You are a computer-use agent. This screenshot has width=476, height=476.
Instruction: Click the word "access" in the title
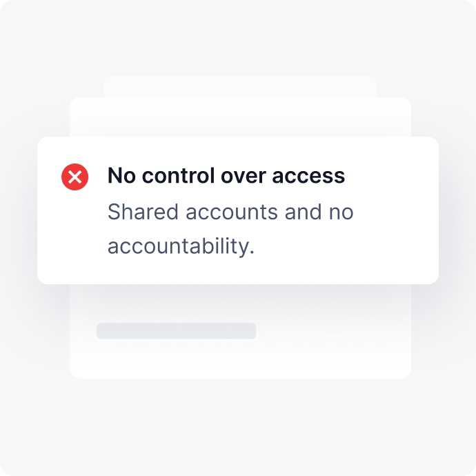point(308,177)
